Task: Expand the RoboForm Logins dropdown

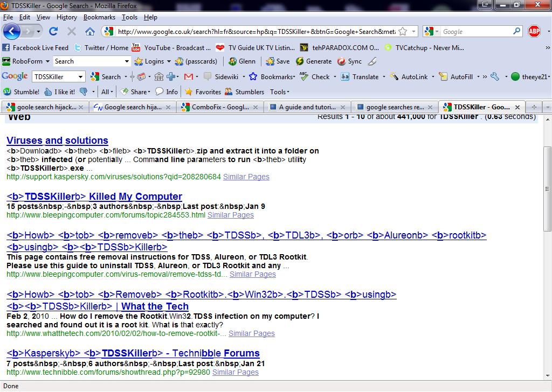Action: [x=169, y=61]
